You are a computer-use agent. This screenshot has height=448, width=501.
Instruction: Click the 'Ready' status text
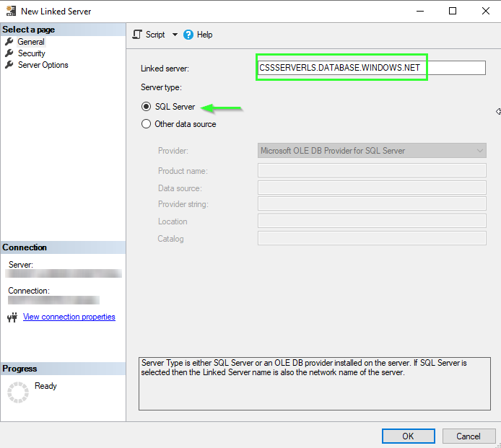(x=45, y=386)
